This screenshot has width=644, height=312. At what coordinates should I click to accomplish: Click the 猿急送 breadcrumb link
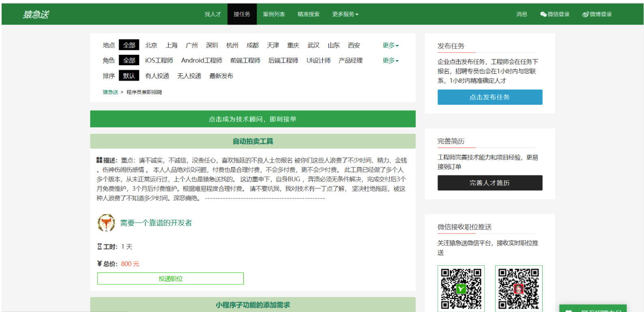coord(110,92)
